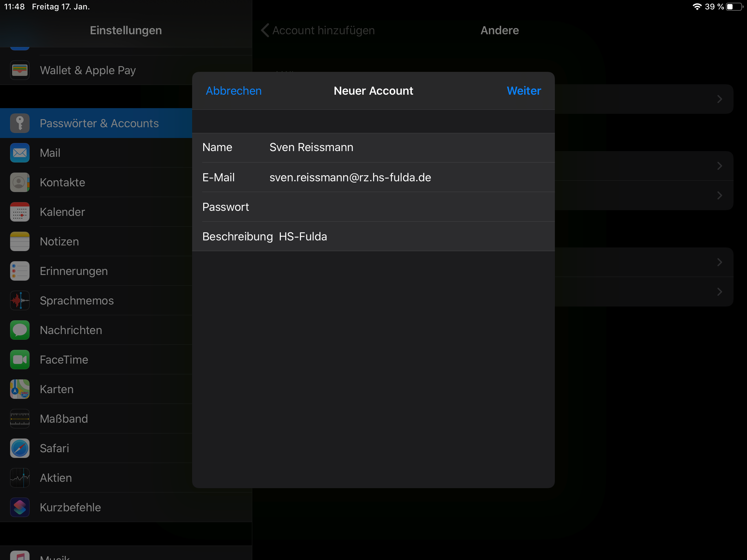Open the Mail settings icon
Screen dimensions: 747x560
click(x=19, y=153)
